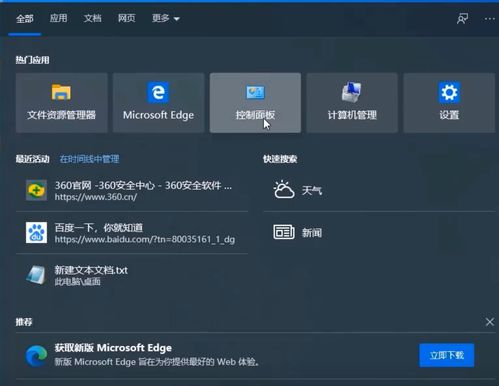This screenshot has width=499, height=386.
Task: Open the 计算机管理 (Computer Management) icon
Action: 352,92
